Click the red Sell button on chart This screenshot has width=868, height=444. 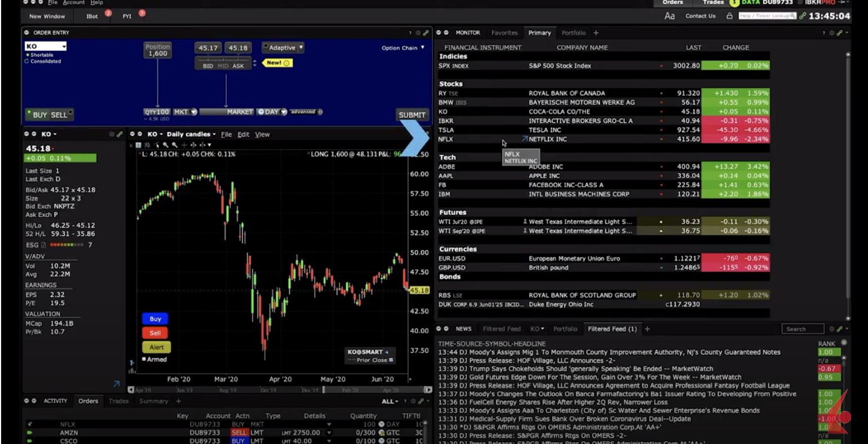click(155, 333)
